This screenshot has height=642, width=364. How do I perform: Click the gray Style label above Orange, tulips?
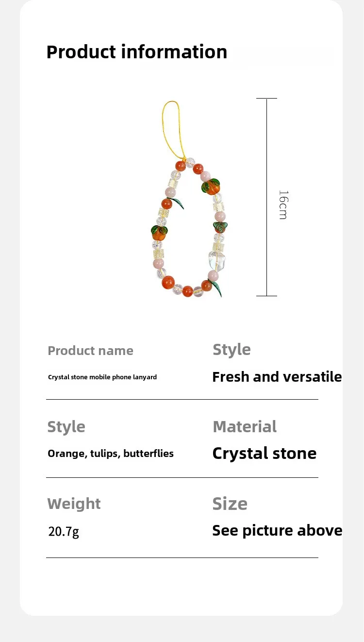[66, 426]
